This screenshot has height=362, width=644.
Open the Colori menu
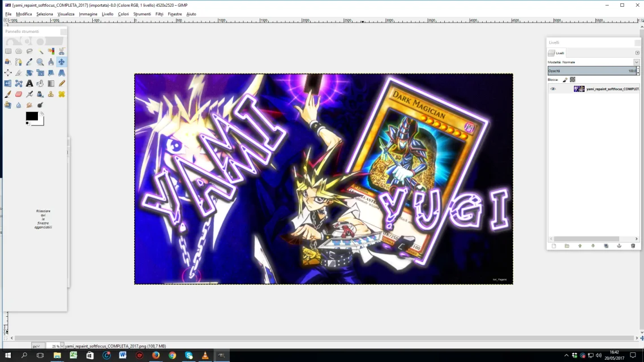(x=123, y=14)
